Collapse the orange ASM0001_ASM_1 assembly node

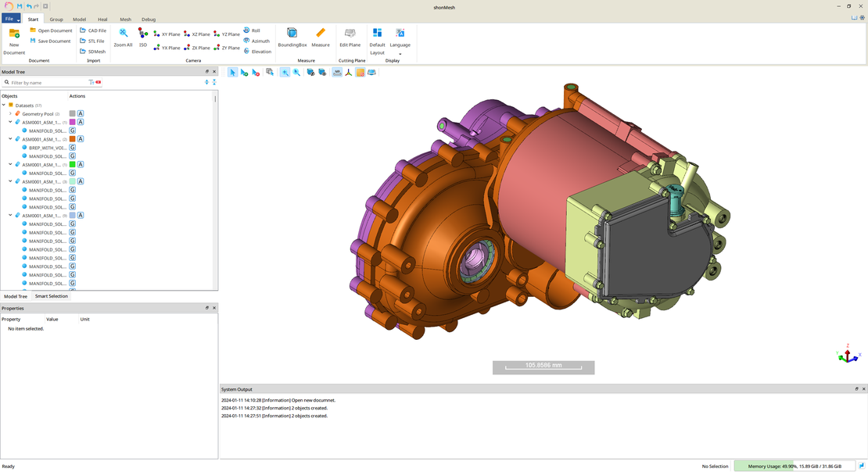point(10,139)
